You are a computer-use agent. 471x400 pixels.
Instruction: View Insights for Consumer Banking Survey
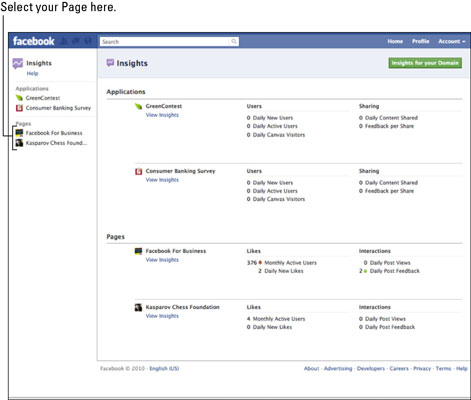coord(162,180)
